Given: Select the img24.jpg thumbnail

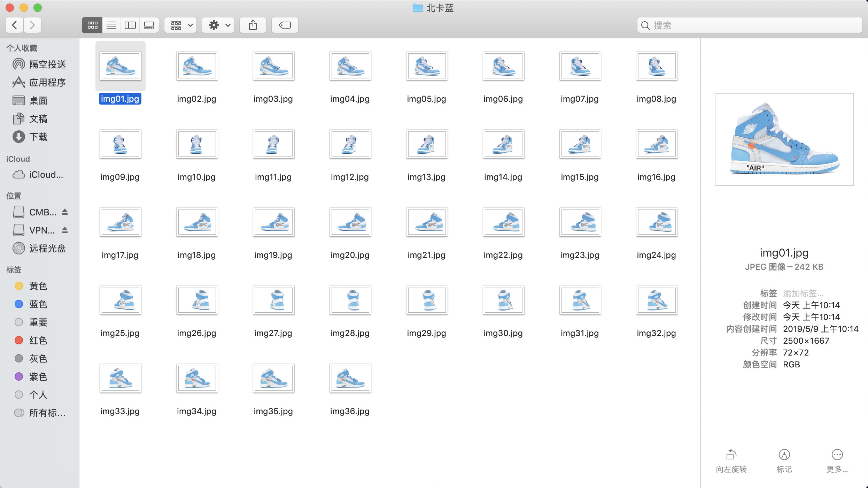Looking at the screenshot, I should [x=657, y=222].
